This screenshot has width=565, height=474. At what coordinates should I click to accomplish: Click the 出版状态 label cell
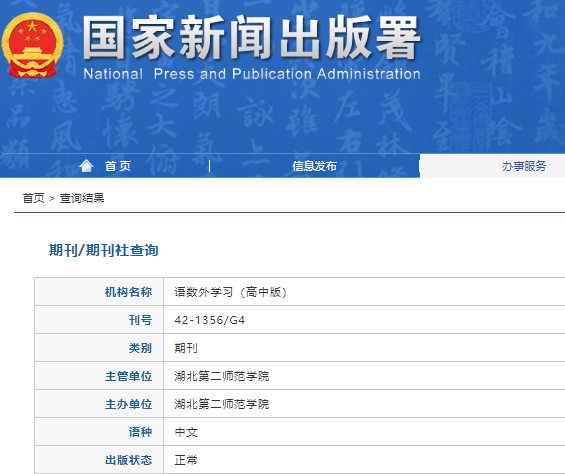pos(99,460)
